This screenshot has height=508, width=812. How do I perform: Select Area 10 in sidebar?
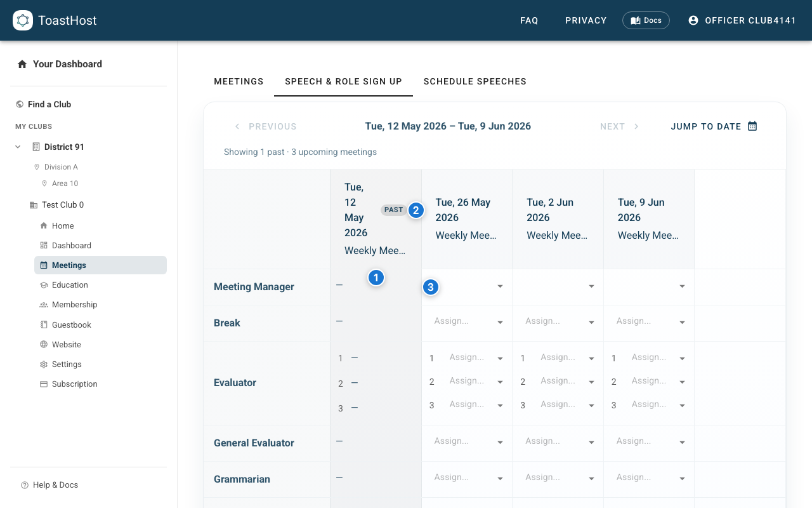pyautogui.click(x=65, y=184)
